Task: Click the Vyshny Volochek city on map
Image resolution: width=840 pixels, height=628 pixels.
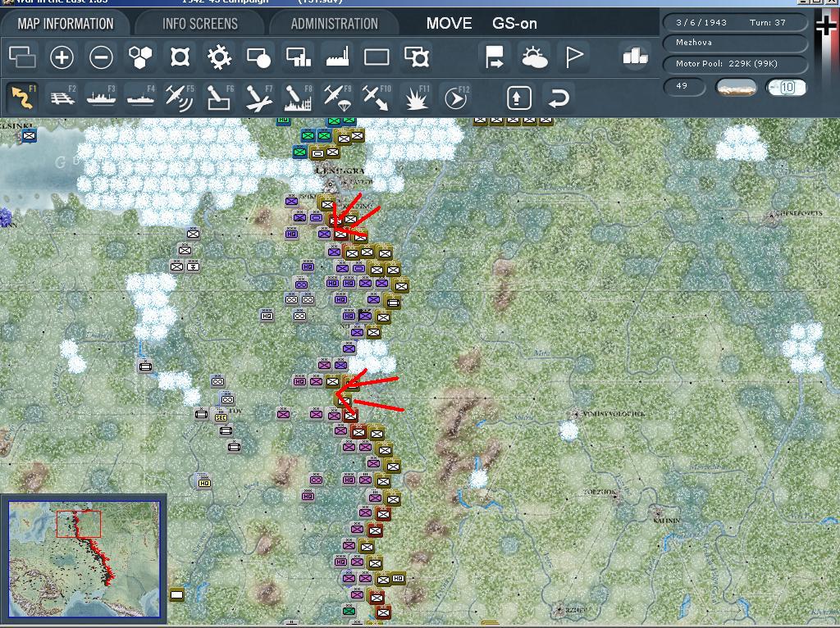Action: click(x=576, y=414)
